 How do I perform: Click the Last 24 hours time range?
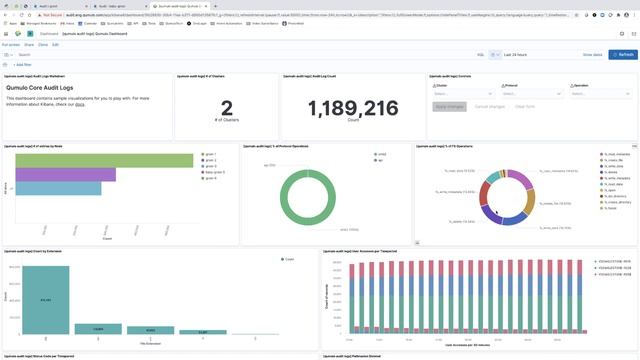pos(515,55)
